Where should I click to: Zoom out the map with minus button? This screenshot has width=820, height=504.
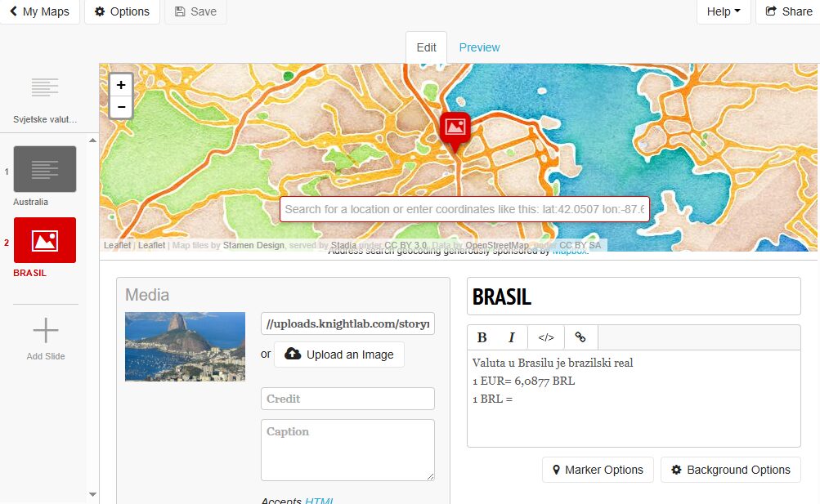tap(121, 107)
